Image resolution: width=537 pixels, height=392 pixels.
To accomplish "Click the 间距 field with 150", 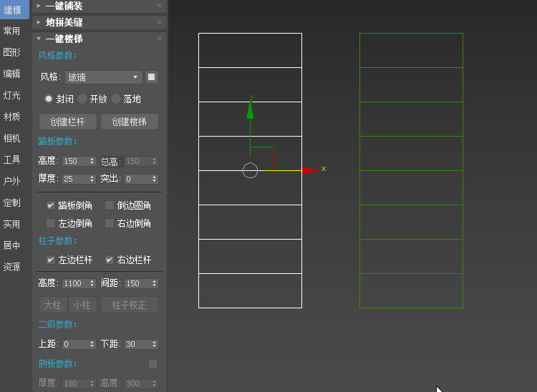I will point(137,283).
